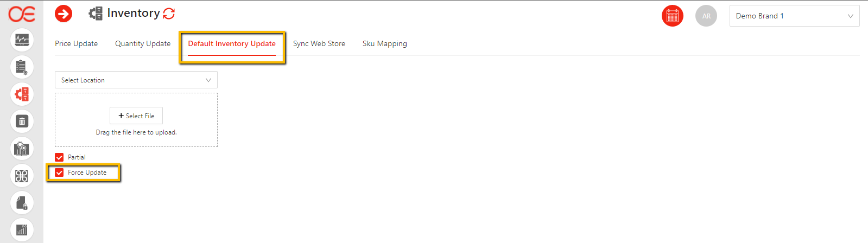Open the locked document sidebar icon
This screenshot has width=868, height=243.
(22, 203)
